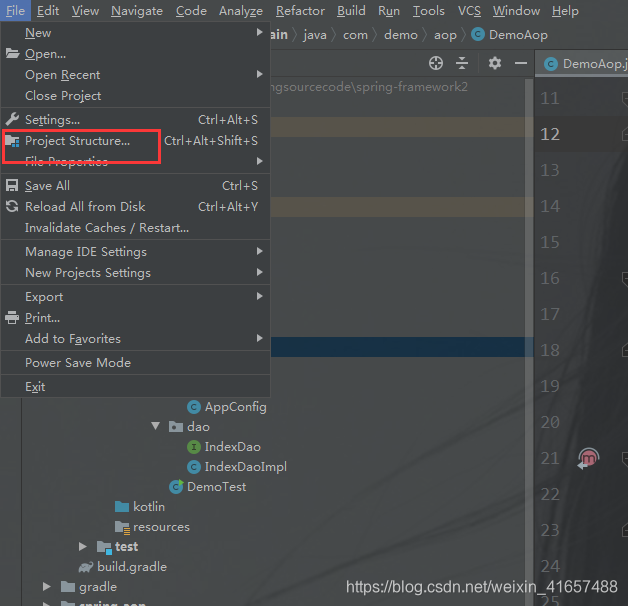The height and width of the screenshot is (606, 628).
Task: Expand the Open Recent submenu arrow
Action: (260, 74)
